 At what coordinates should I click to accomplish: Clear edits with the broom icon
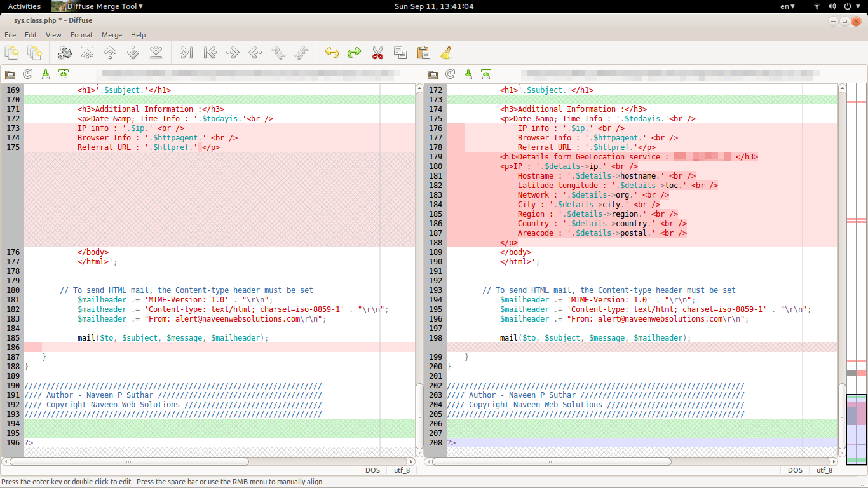pos(445,52)
